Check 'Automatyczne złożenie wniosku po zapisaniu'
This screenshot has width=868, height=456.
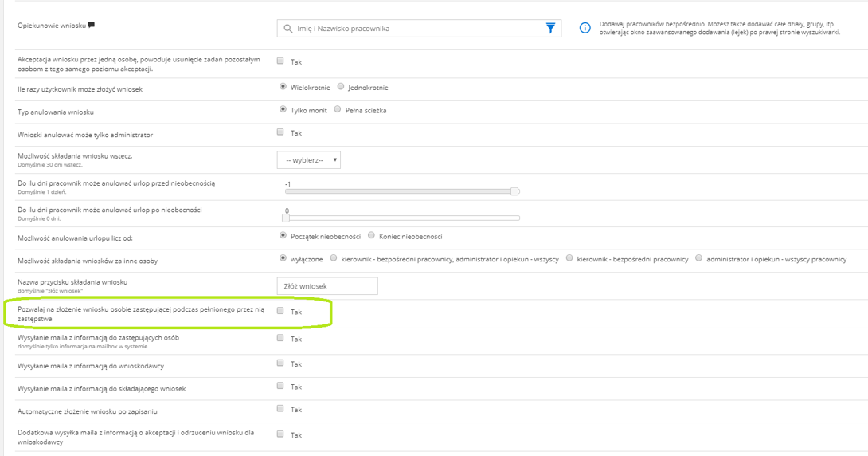(280, 408)
